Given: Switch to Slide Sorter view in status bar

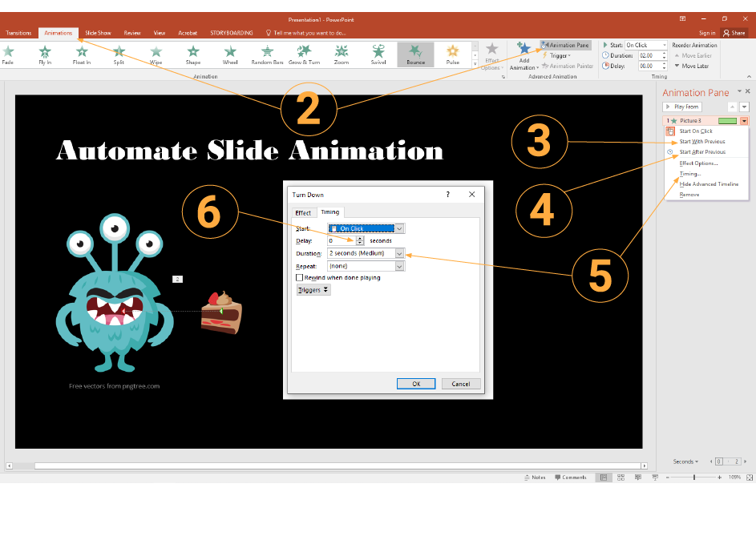Looking at the screenshot, I should click(621, 477).
